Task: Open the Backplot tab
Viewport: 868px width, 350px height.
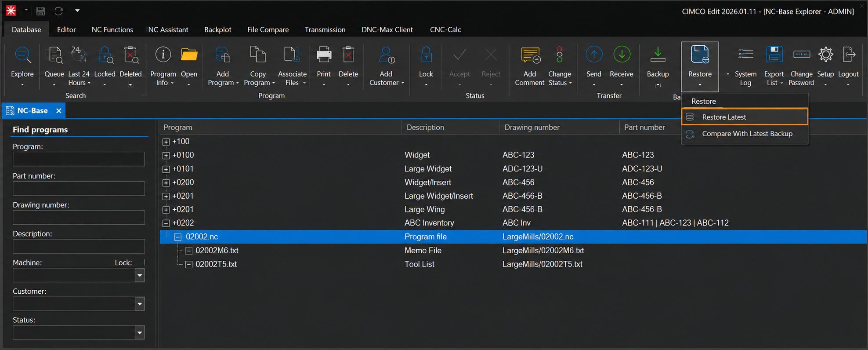Action: [218, 29]
